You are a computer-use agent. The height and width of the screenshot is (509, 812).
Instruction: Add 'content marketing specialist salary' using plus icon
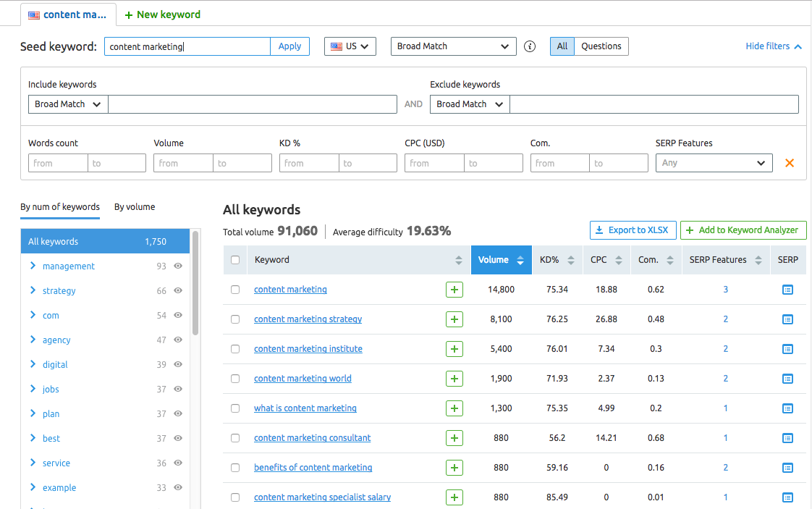454,497
